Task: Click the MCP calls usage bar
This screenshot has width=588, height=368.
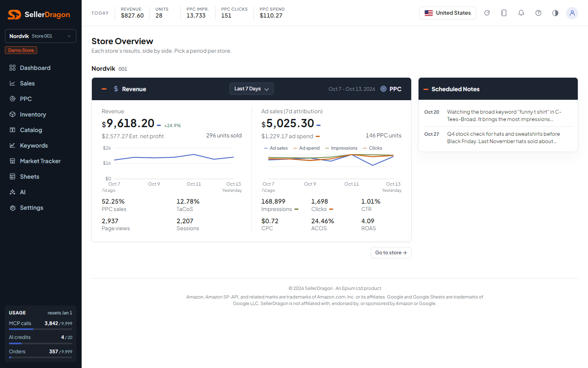Action: tap(40, 329)
